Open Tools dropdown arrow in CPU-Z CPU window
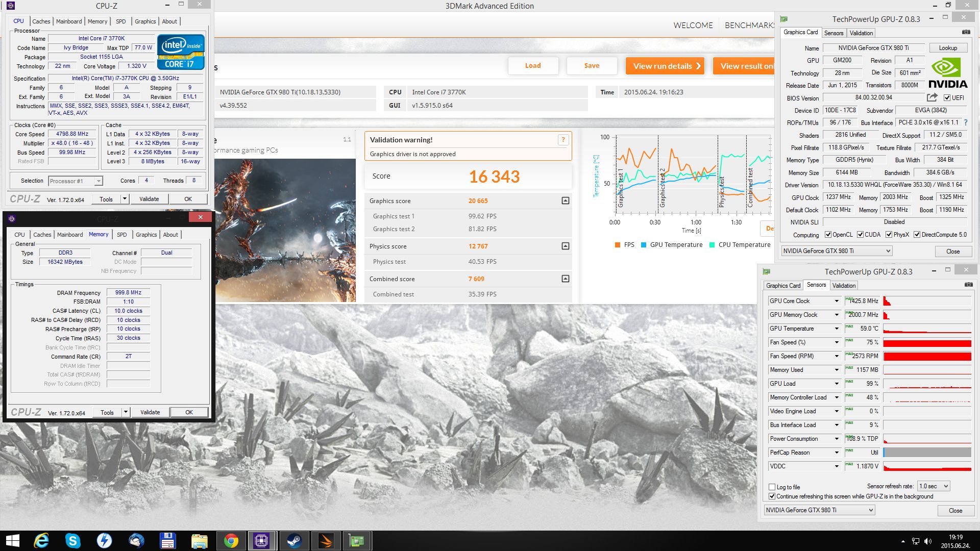This screenshot has height=551, width=980. coord(125,199)
